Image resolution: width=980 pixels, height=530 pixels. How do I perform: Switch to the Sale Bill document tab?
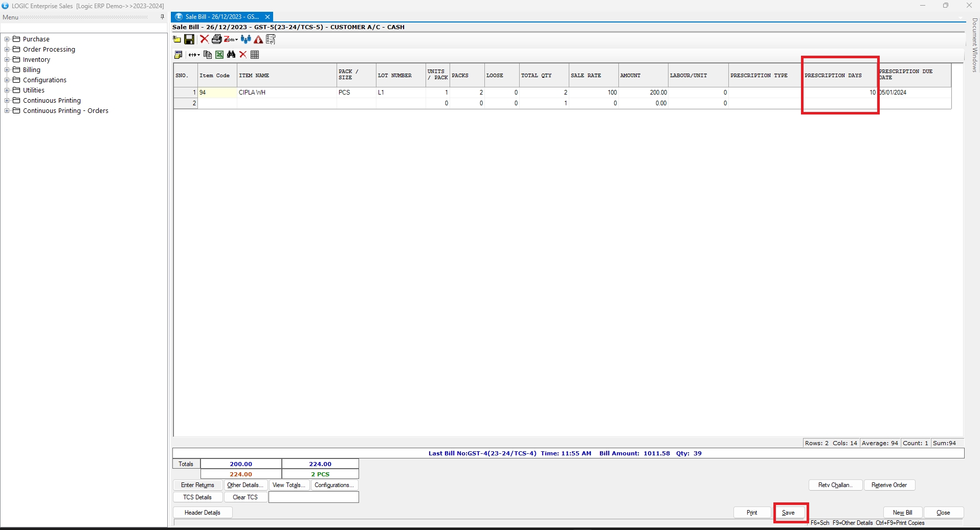[221, 17]
